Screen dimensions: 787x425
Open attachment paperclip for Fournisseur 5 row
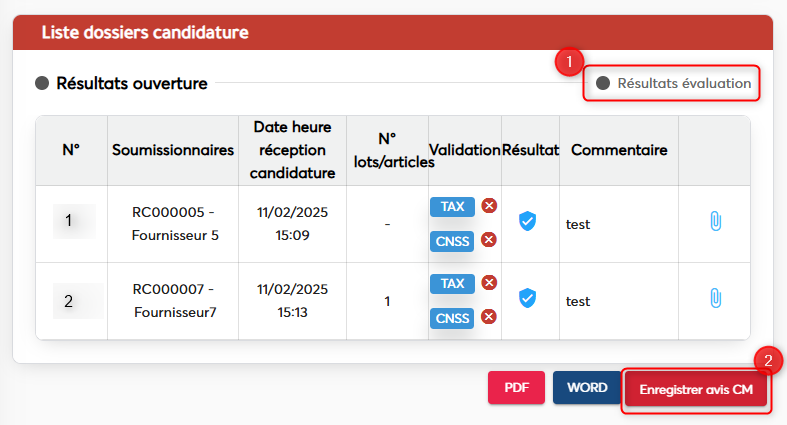click(x=715, y=221)
